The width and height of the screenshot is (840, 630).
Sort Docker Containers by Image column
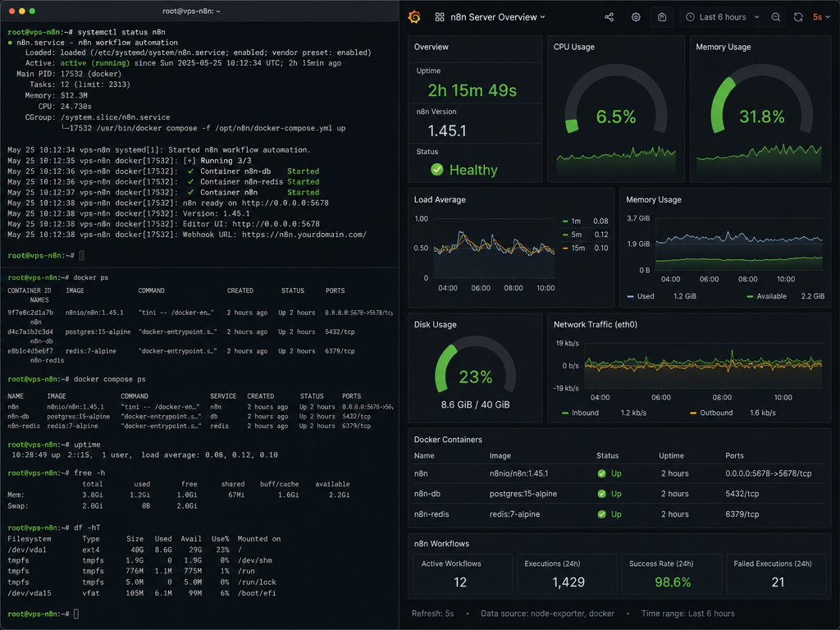point(500,456)
